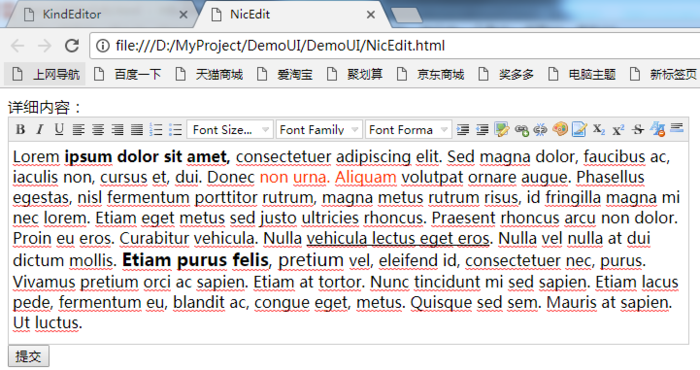Open the 百度一下 bookmark

[128, 74]
